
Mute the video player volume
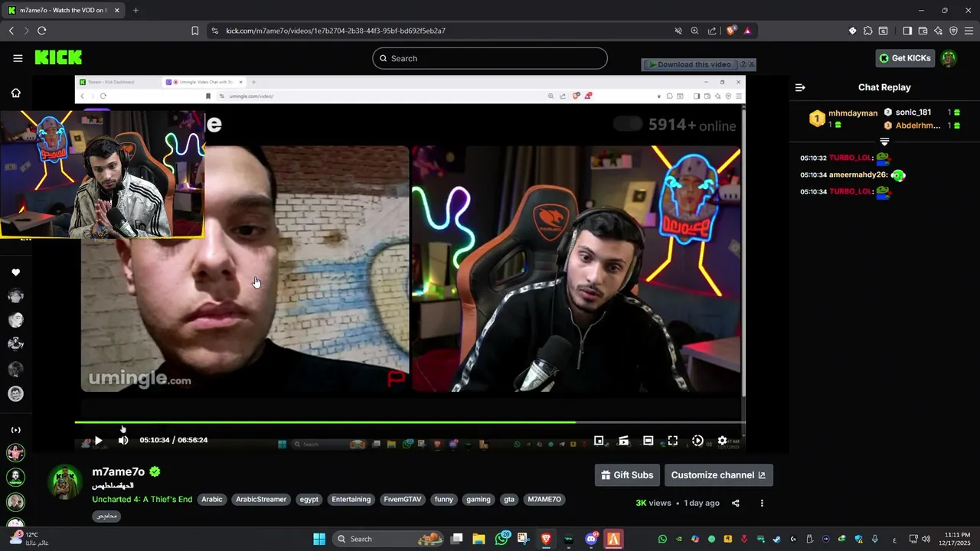click(x=123, y=440)
